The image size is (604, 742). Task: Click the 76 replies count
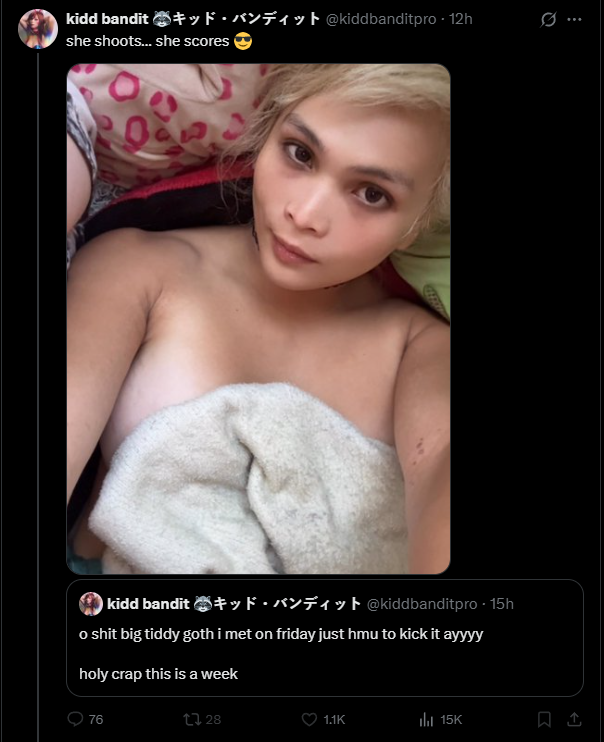pos(96,720)
